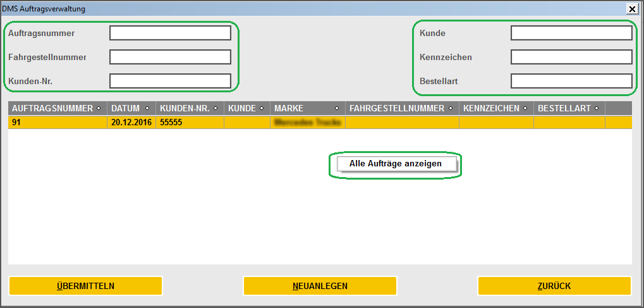This screenshot has height=308, width=644.
Task: Sort by FAHRGESTELLNUMMER column header
Action: tap(402, 109)
